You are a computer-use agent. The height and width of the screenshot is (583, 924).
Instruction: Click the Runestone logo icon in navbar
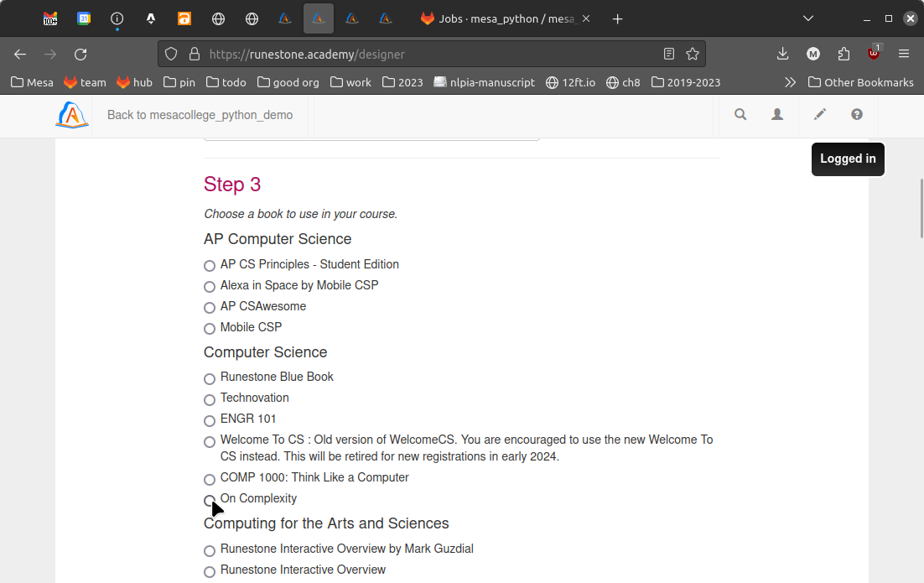click(x=72, y=115)
